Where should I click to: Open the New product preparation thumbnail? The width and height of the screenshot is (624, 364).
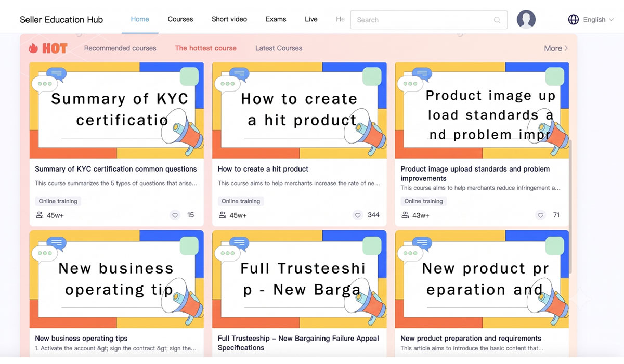[482, 279]
